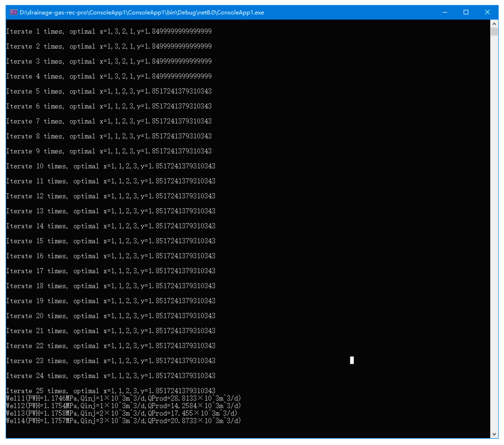This screenshot has width=504, height=445.
Task: Close the ConsoleApp1.exe console window
Action: 487,12
